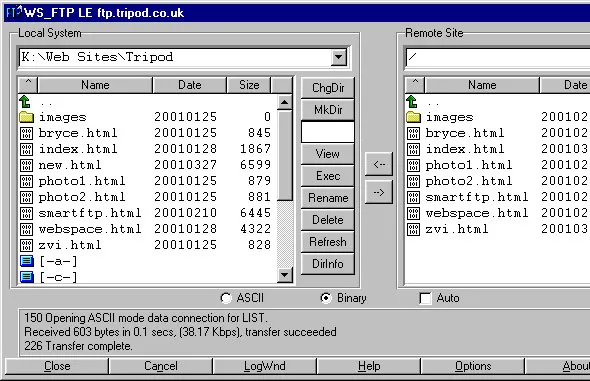Click the file mask field below MkDir
The width and height of the screenshot is (590, 381).
pos(328,132)
